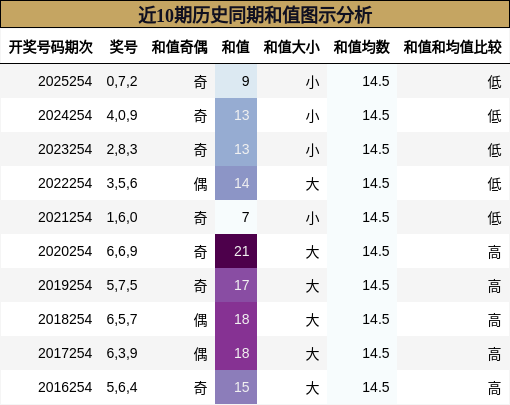The image size is (510, 405).
Task: Click period cell 2023254
Action: click(65, 149)
